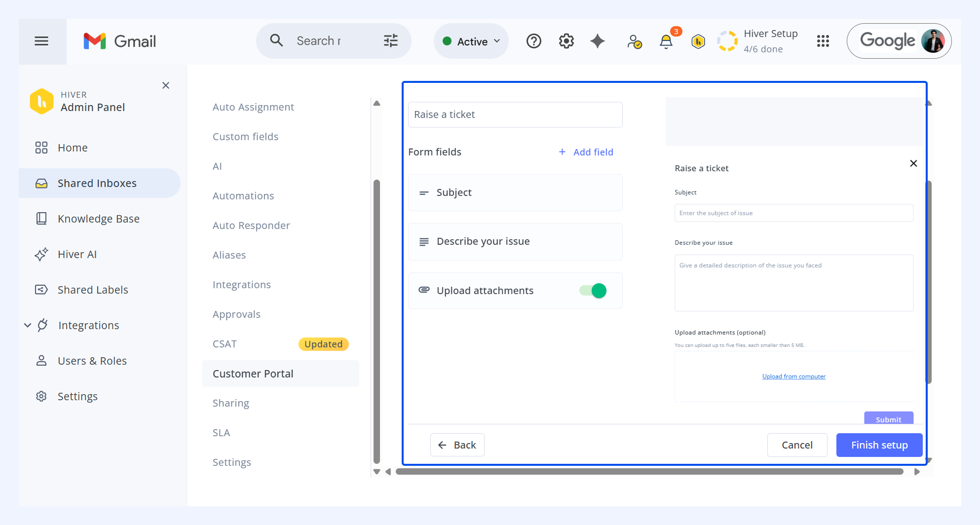
Task: Click the form title input 'Raise a ticket'
Action: pos(515,114)
